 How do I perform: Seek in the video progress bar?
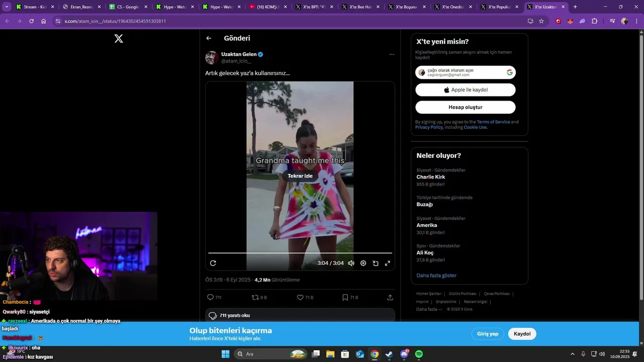click(x=300, y=253)
